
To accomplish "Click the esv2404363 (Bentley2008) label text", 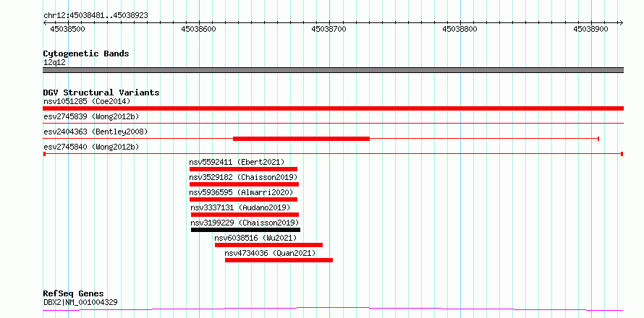I will [x=96, y=132].
